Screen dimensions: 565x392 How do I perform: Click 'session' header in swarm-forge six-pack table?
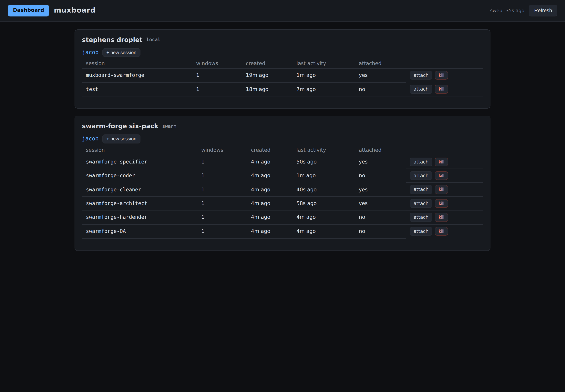point(95,150)
